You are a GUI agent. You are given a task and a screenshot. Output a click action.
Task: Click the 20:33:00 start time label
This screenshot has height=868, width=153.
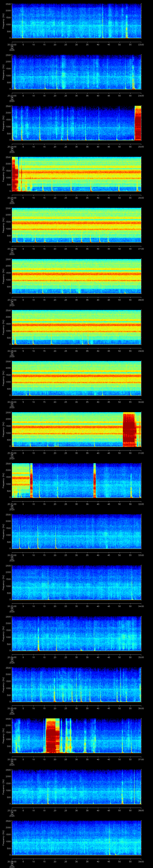(12, 606)
